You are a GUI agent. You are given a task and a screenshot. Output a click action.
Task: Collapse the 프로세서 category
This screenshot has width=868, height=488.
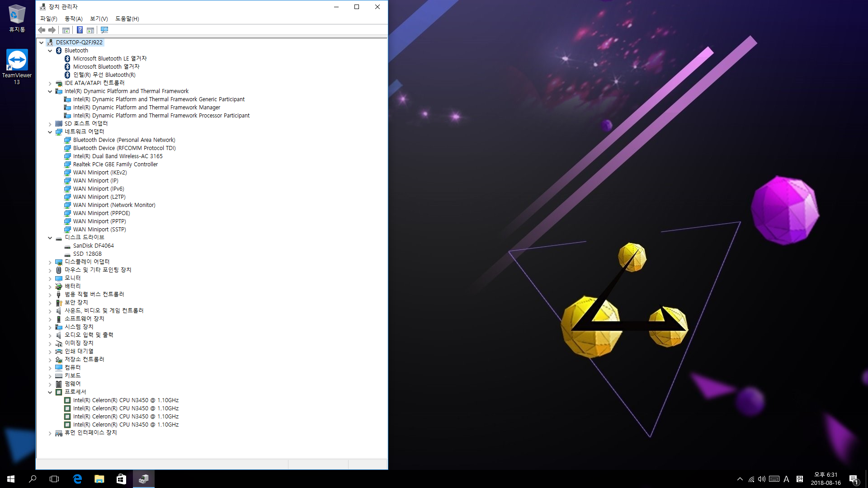[50, 392]
